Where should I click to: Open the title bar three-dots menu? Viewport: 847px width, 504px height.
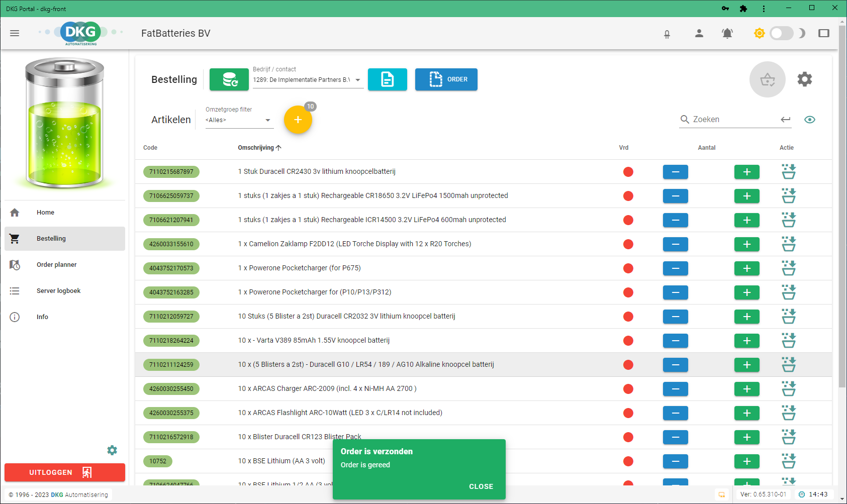pyautogui.click(x=764, y=9)
